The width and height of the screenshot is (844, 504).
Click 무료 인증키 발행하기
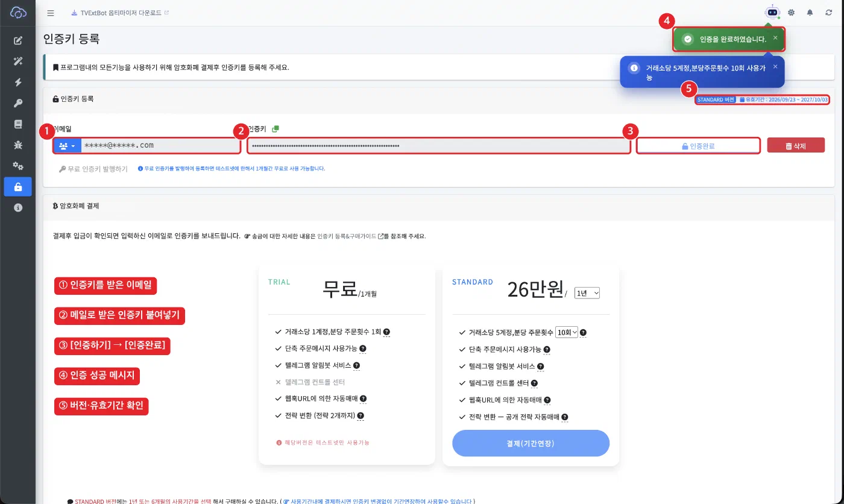tap(93, 169)
